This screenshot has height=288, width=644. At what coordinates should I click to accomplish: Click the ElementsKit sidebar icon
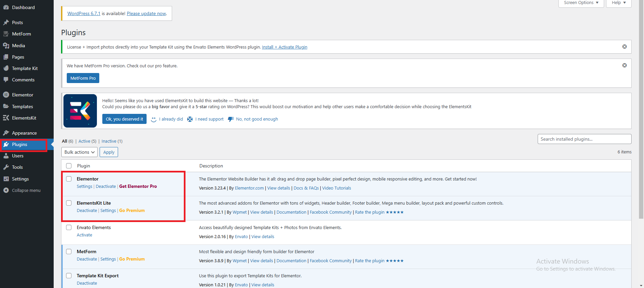click(6, 118)
